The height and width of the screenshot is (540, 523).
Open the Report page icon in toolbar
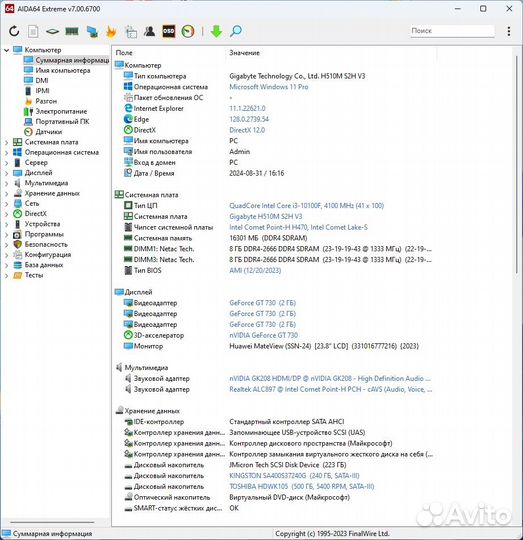click(x=33, y=31)
